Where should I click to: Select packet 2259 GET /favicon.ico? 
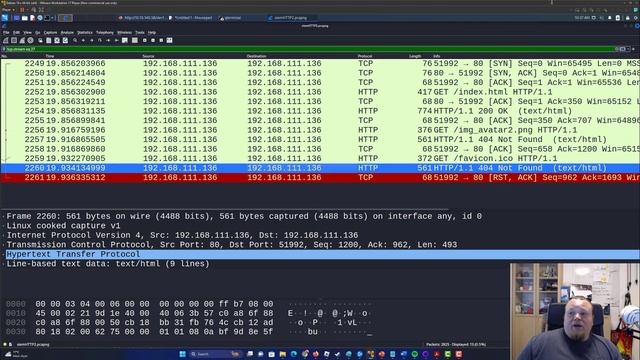point(320,158)
